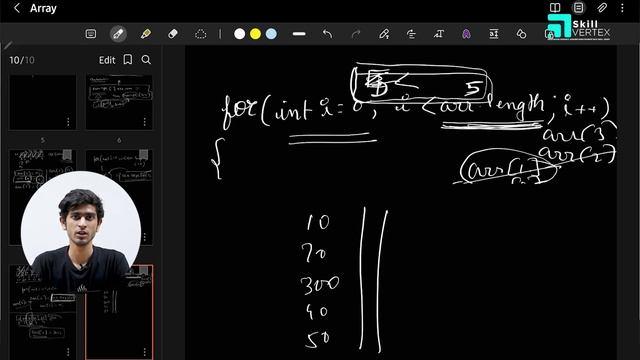Open options for the bottom-left thumbnail
The width and height of the screenshot is (640, 360).
tap(68, 351)
